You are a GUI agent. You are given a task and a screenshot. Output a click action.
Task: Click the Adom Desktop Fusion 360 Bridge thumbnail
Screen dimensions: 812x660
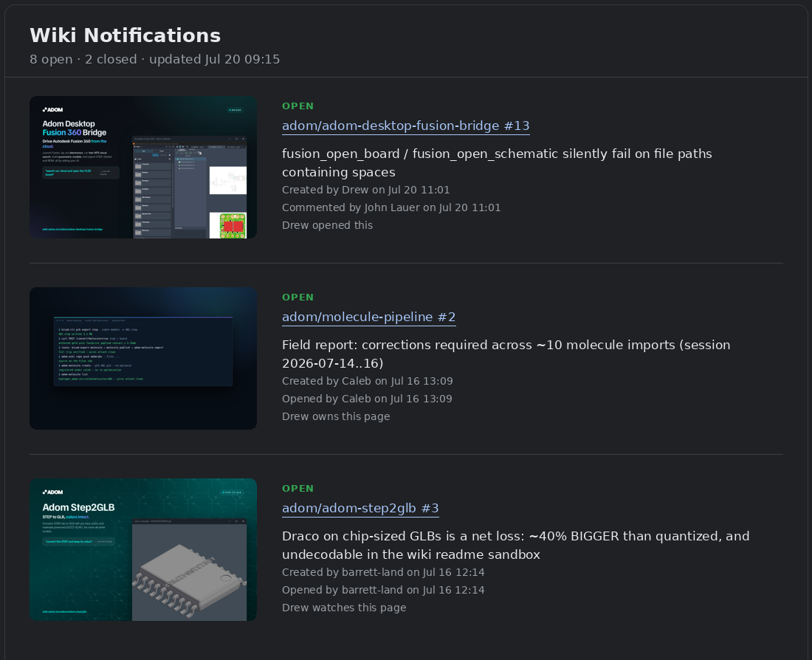pyautogui.click(x=143, y=168)
